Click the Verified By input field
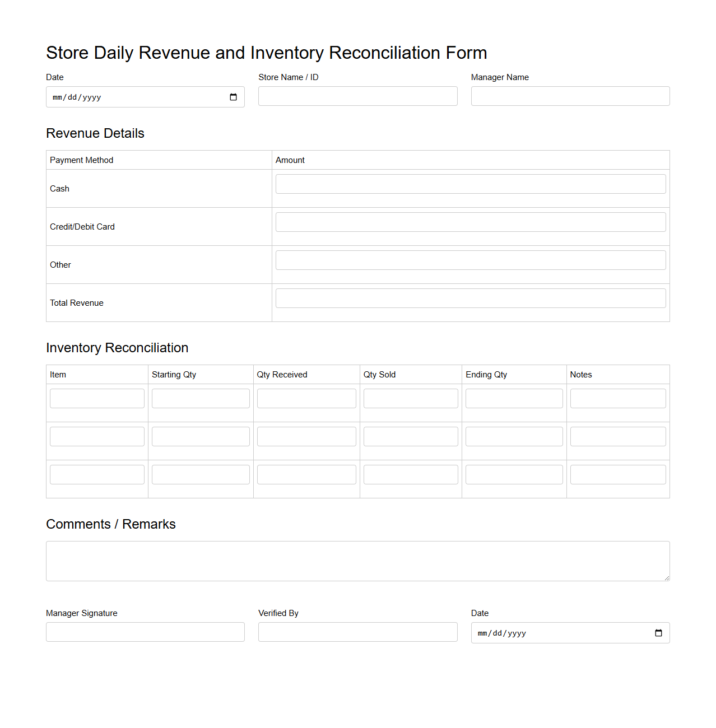This screenshot has width=716, height=728. (357, 632)
